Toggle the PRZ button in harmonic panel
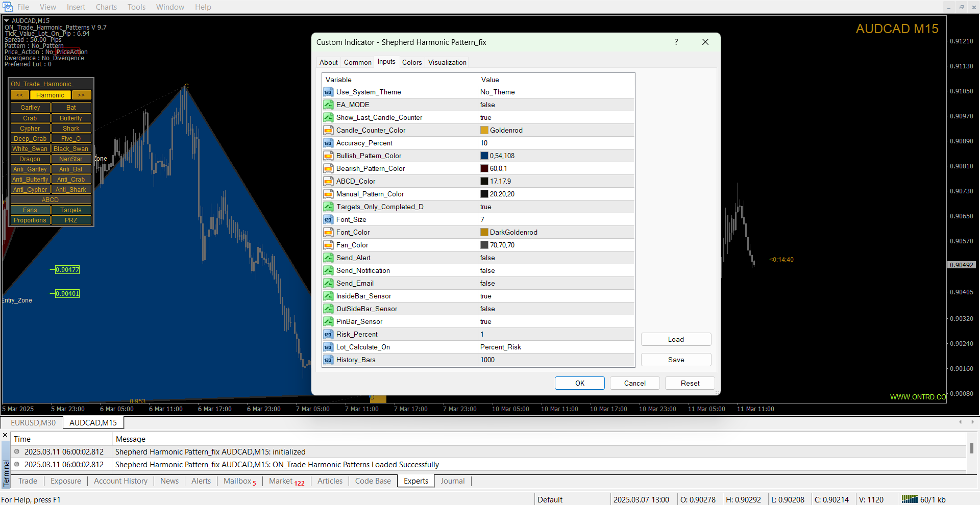The width and height of the screenshot is (980, 505). [71, 220]
